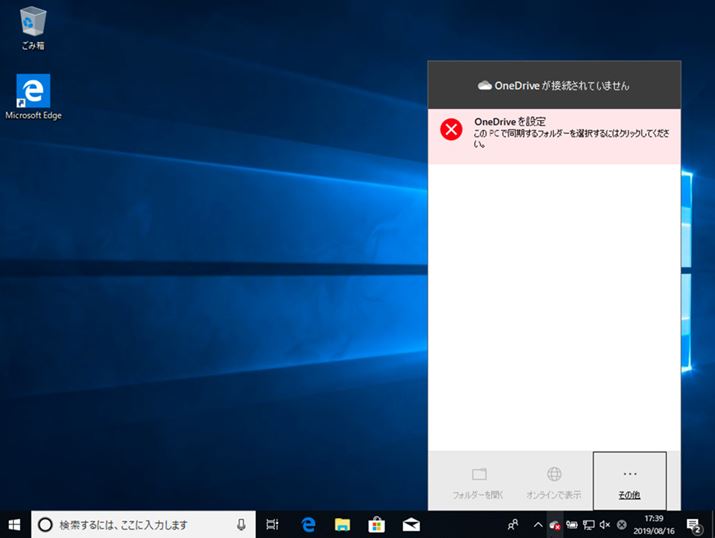The image size is (715, 538).
Task: Click the 'OneDrive が接続されていません' header text
Action: click(x=562, y=85)
